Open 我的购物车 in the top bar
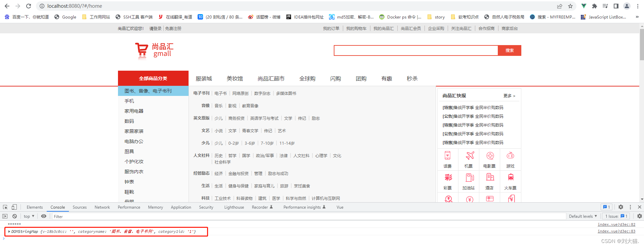This screenshot has width=644, height=247. pyautogui.click(x=356, y=29)
